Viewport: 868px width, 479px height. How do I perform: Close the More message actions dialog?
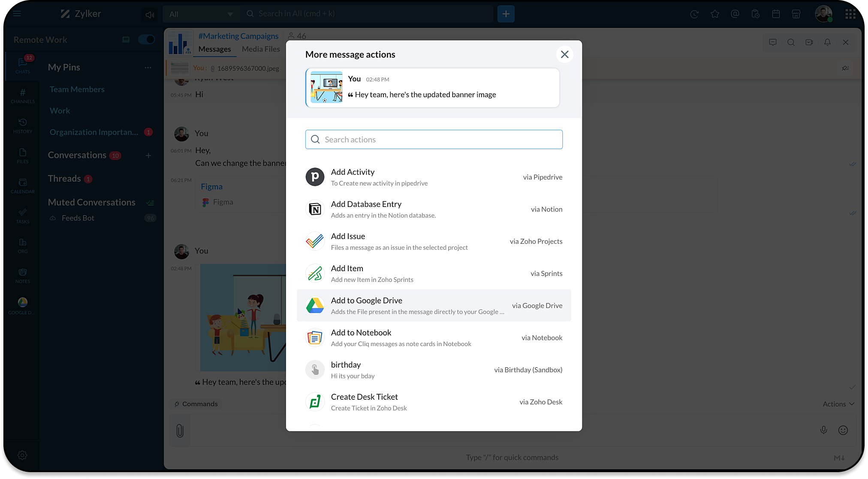click(x=564, y=54)
